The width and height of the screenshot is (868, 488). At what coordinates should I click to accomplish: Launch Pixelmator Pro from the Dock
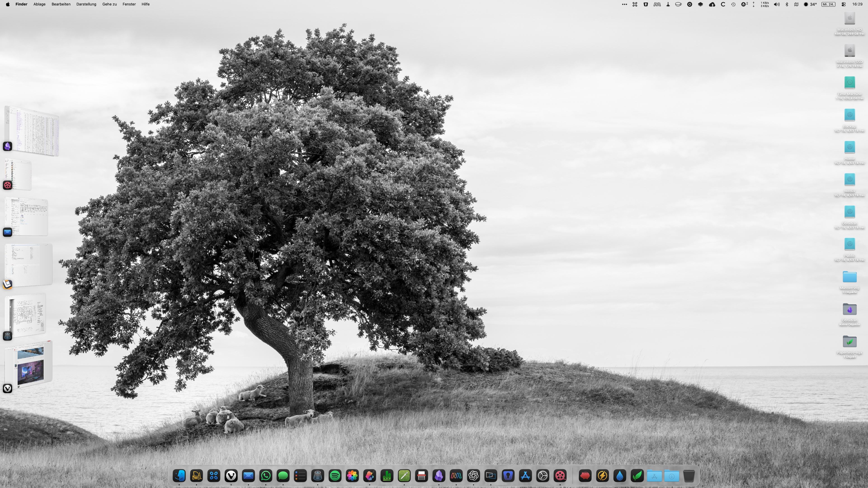370,476
